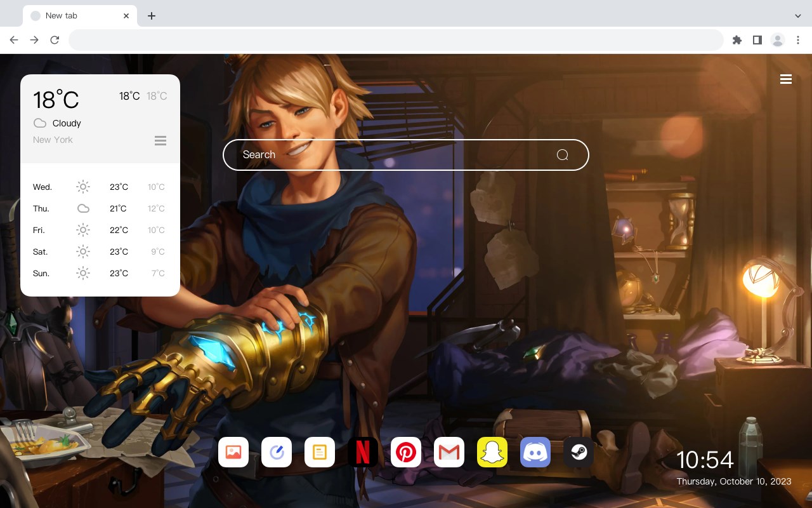Click Wednesday's sunny forecast icon
This screenshot has width=812, height=508.
(x=83, y=187)
